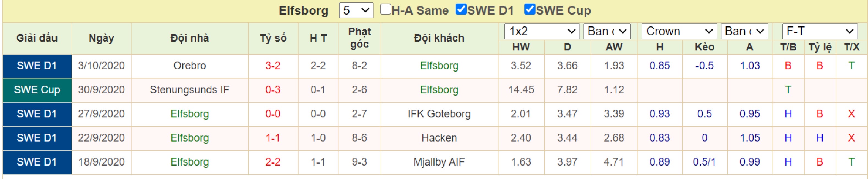The image size is (868, 179).
Task: Open the match count dropdown showing 5
Action: point(356,10)
